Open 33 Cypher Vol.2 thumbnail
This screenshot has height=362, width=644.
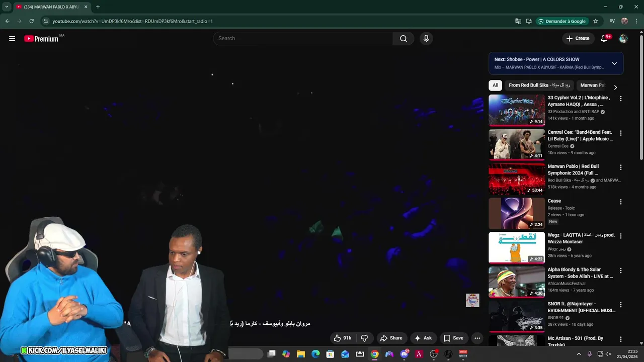click(x=517, y=110)
